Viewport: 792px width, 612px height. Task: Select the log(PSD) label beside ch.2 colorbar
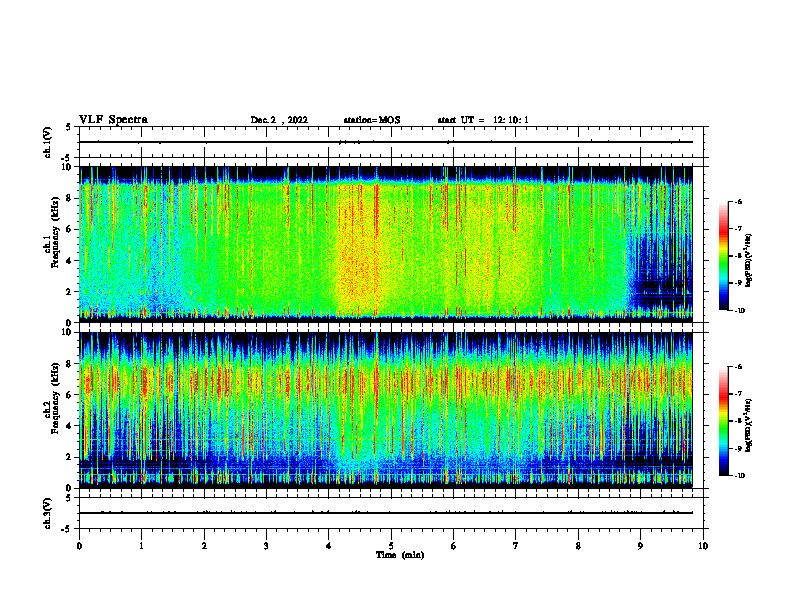[749, 424]
